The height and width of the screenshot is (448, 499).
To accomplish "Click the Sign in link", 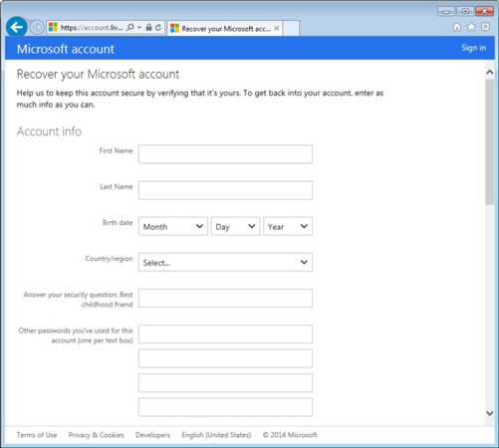I will pos(473,48).
